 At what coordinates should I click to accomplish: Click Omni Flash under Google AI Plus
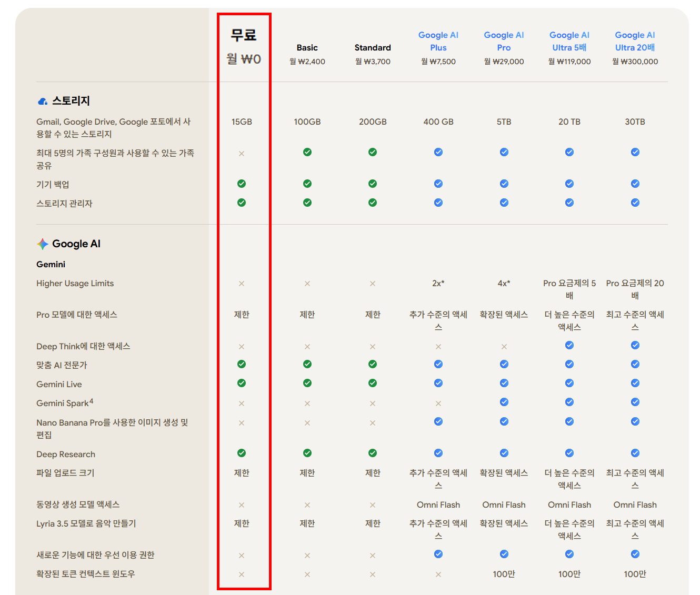point(438,505)
